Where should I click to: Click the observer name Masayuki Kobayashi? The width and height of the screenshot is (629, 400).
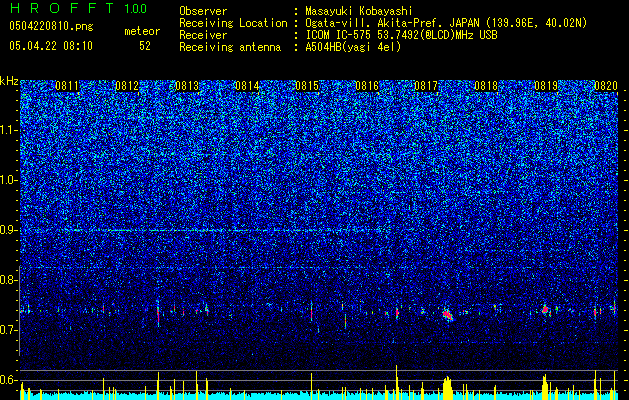click(359, 11)
